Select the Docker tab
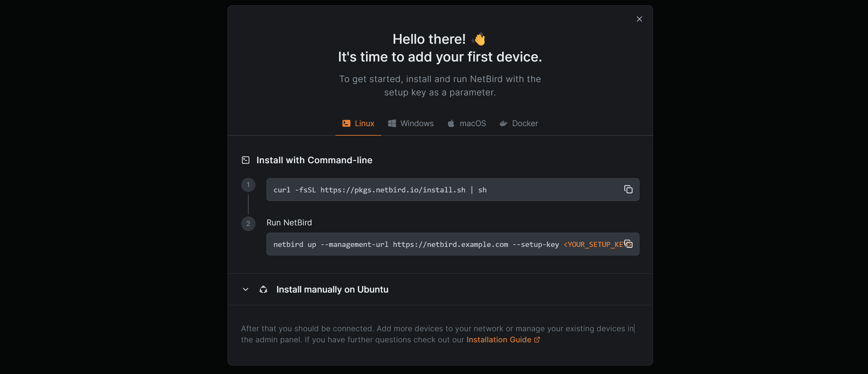The height and width of the screenshot is (374, 868). [525, 123]
